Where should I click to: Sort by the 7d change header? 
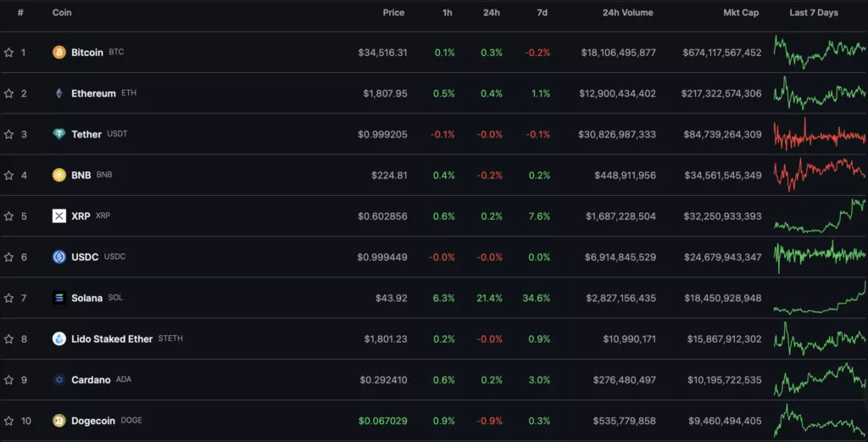(x=542, y=12)
